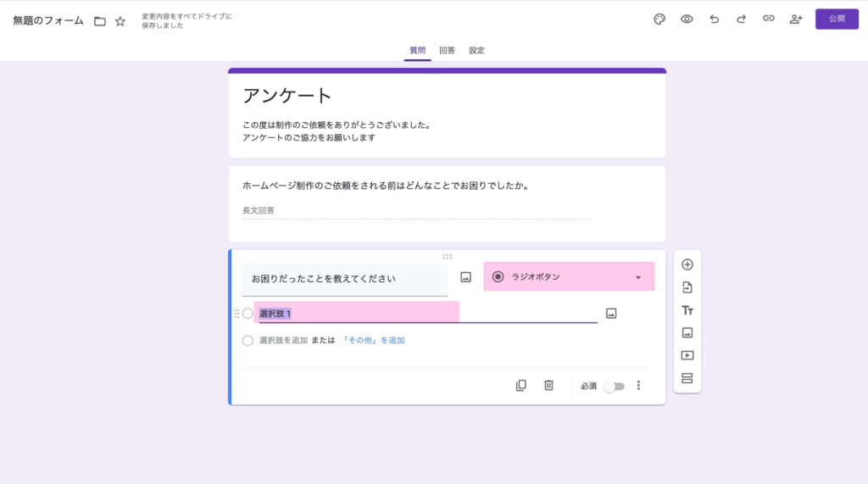The image size is (868, 484).
Task: Switch to the 回答 tab
Action: 447,51
